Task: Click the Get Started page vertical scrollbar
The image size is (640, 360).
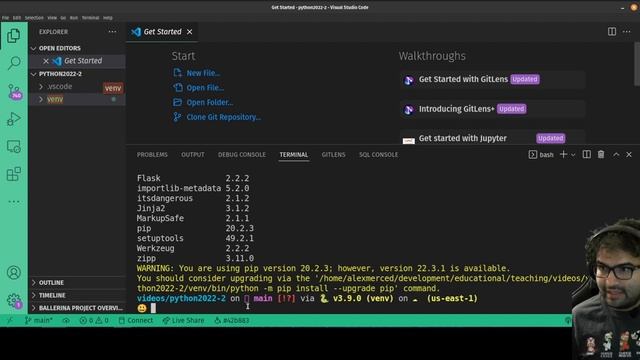Action: pyautogui.click(x=637, y=64)
